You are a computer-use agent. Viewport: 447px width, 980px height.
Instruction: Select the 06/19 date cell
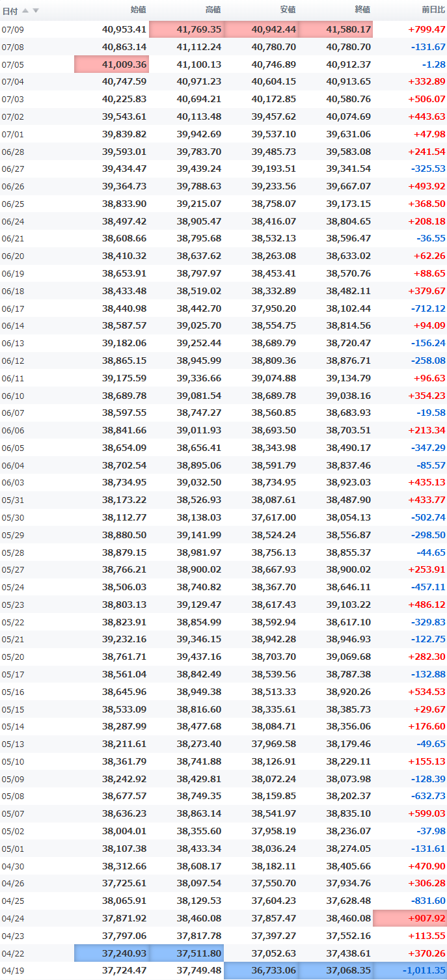13,273
